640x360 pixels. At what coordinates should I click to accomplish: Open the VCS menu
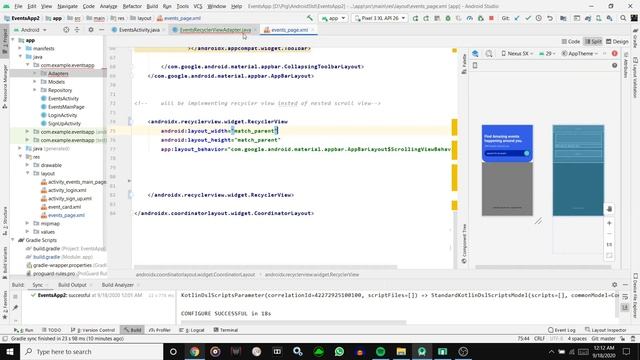coord(198,6)
